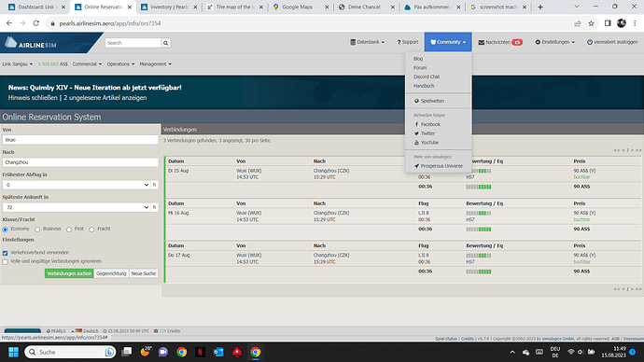Expand the Späteste Ankunft in dropdown
This screenshot has width=644, height=362.
pyautogui.click(x=77, y=208)
